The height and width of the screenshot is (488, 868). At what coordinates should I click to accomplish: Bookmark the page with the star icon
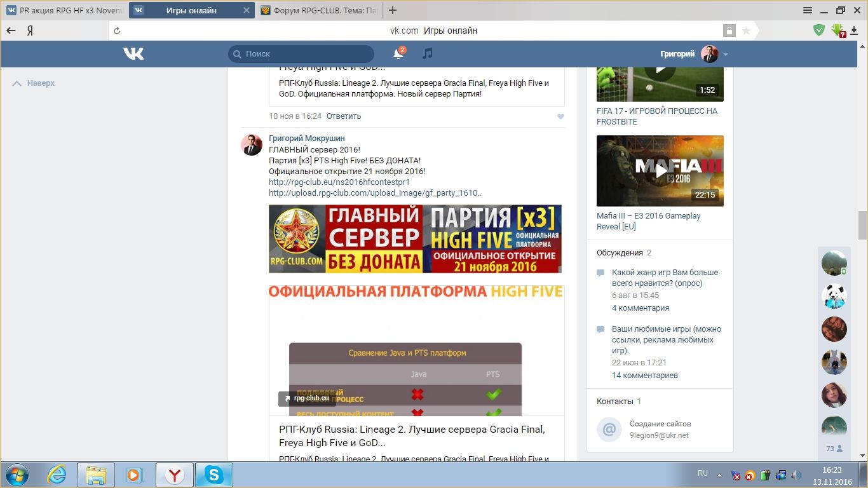point(746,30)
